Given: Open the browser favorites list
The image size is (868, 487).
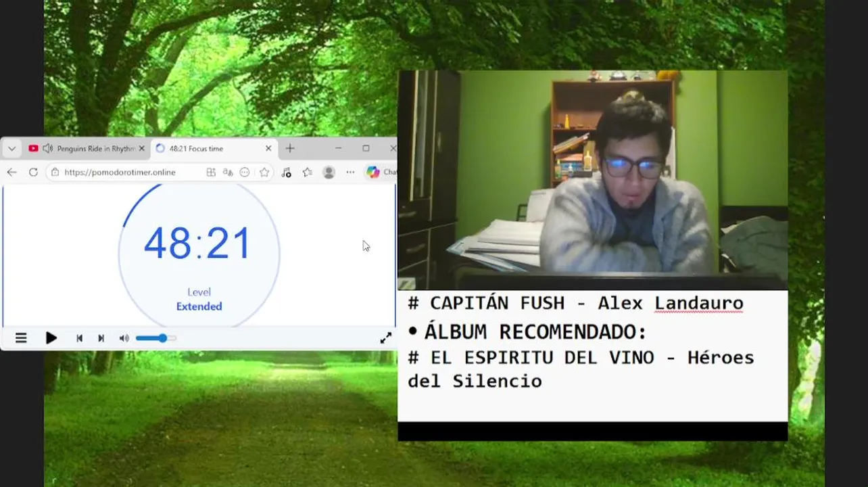Looking at the screenshot, I should (x=308, y=172).
